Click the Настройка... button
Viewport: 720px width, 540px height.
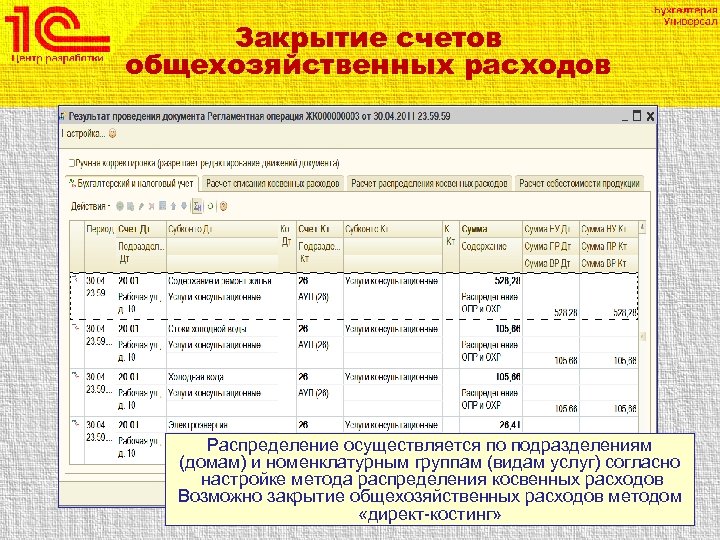83,134
